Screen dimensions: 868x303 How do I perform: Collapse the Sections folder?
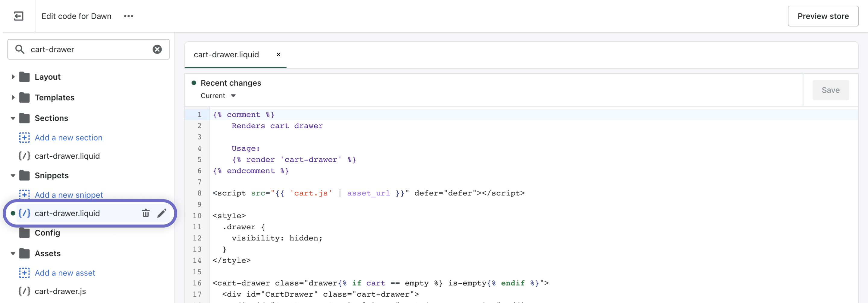point(13,118)
